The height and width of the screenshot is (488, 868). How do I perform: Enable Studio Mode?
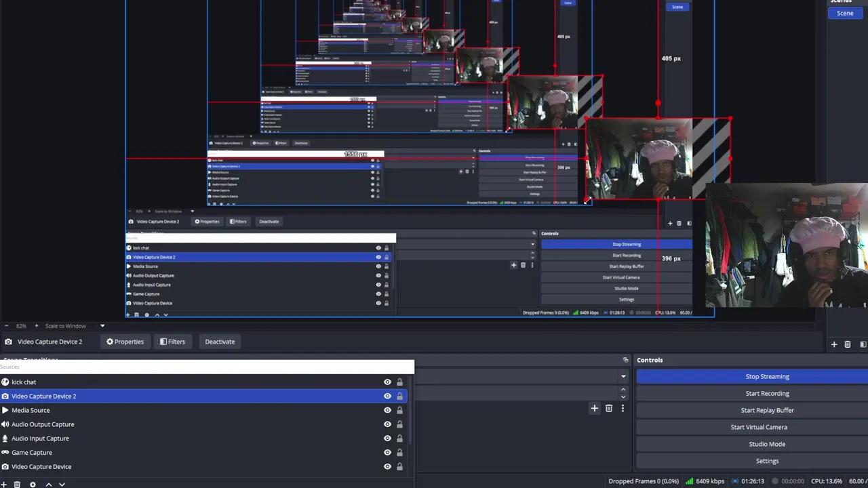pos(752,444)
